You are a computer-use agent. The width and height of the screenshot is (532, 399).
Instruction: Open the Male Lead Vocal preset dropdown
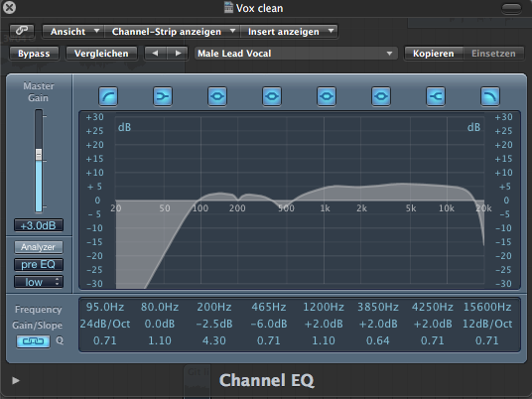296,54
